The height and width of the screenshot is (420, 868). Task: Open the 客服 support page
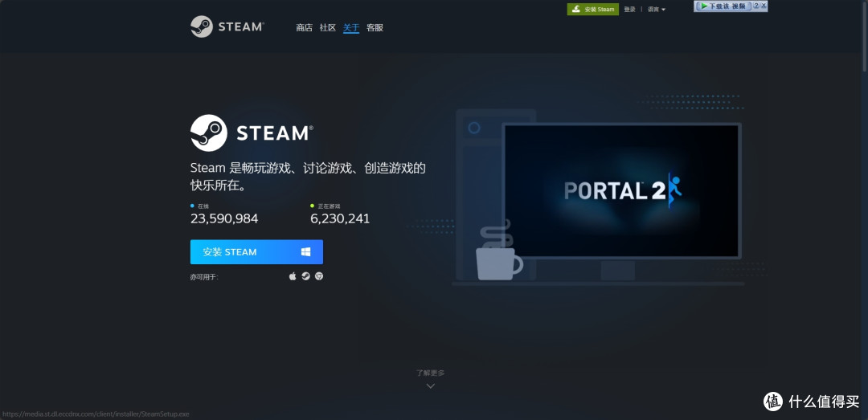tap(375, 27)
